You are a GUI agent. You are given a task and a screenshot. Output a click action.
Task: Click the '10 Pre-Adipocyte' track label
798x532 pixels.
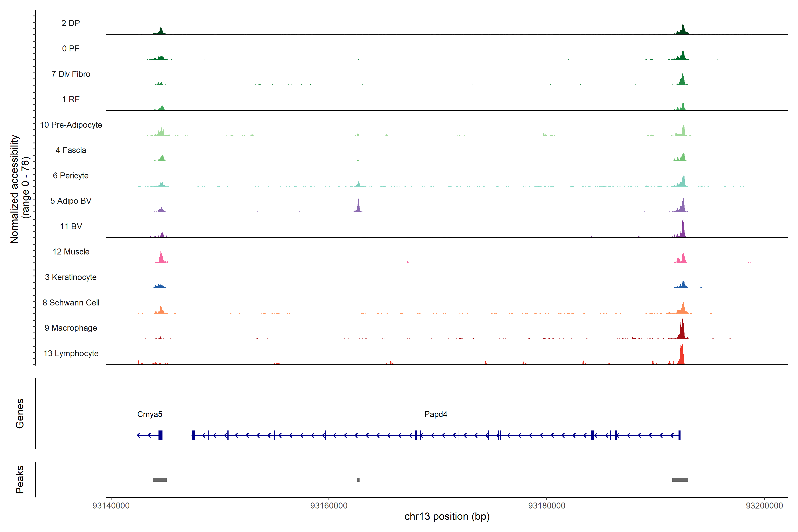coord(71,125)
